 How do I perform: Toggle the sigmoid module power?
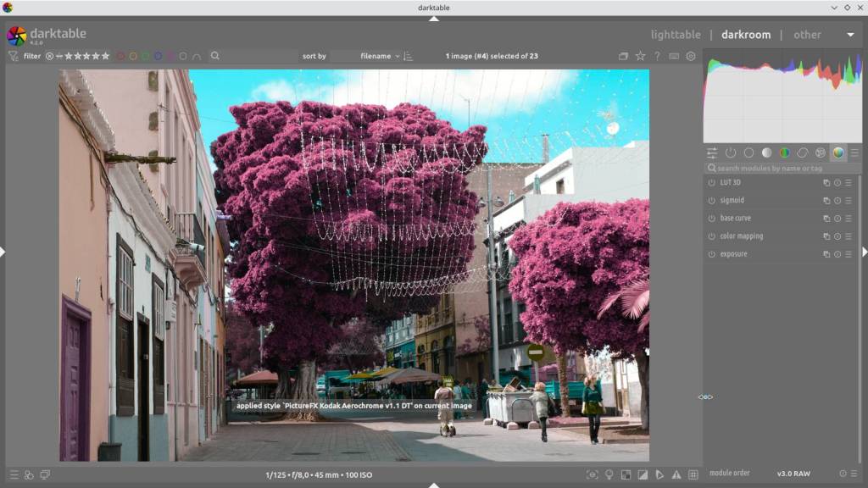pos(711,200)
